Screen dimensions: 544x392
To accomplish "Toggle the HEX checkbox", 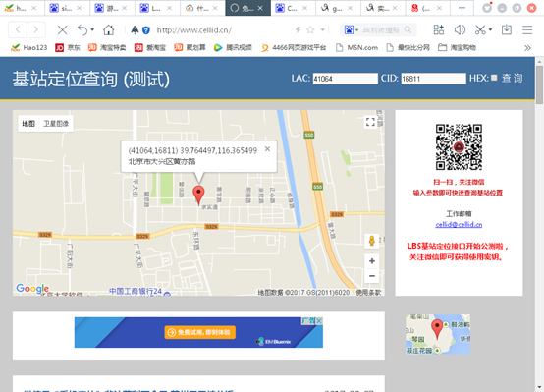I will 494,78.
